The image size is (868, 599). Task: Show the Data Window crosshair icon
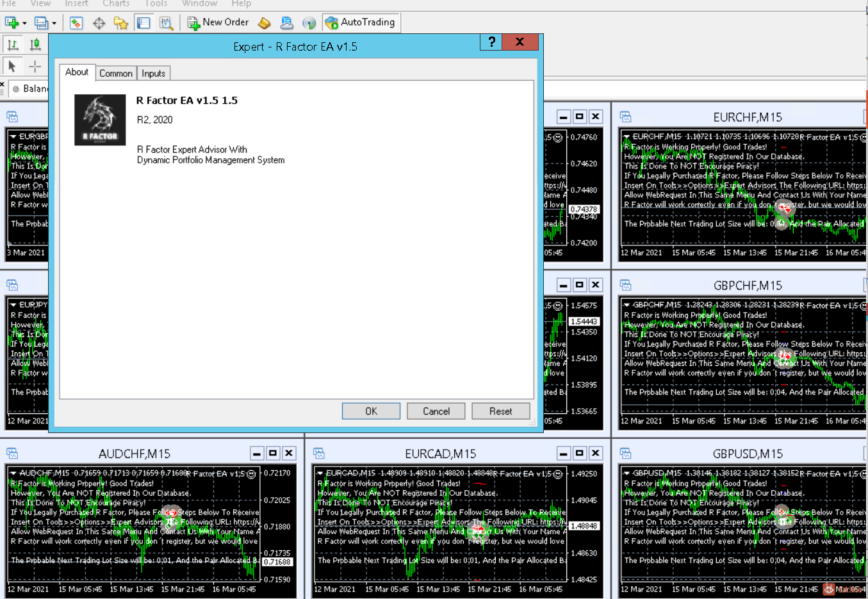click(x=99, y=23)
